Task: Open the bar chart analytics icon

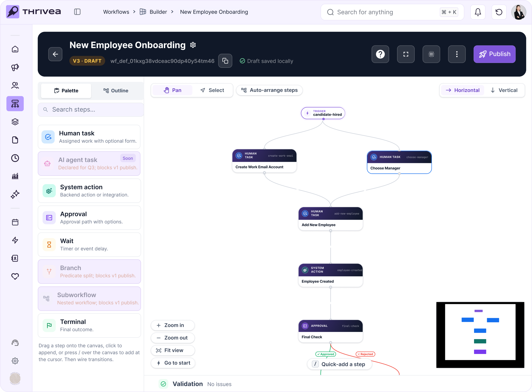Action: (x=15, y=176)
